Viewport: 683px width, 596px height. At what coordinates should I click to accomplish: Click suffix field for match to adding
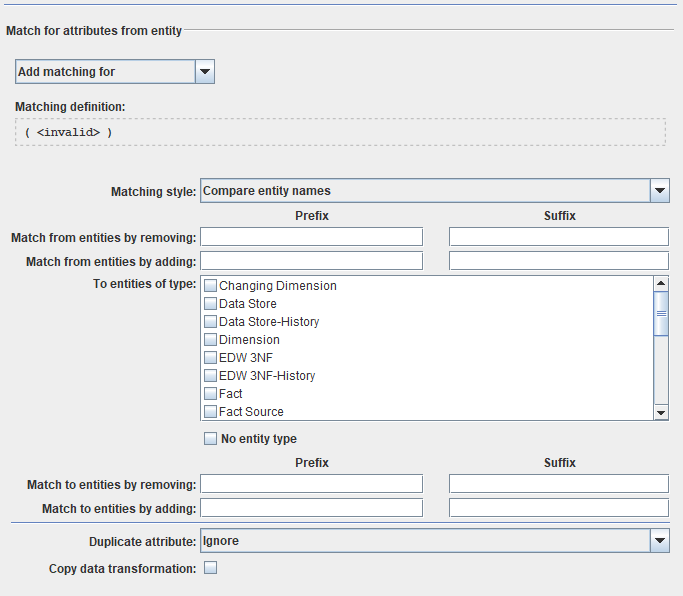point(558,508)
